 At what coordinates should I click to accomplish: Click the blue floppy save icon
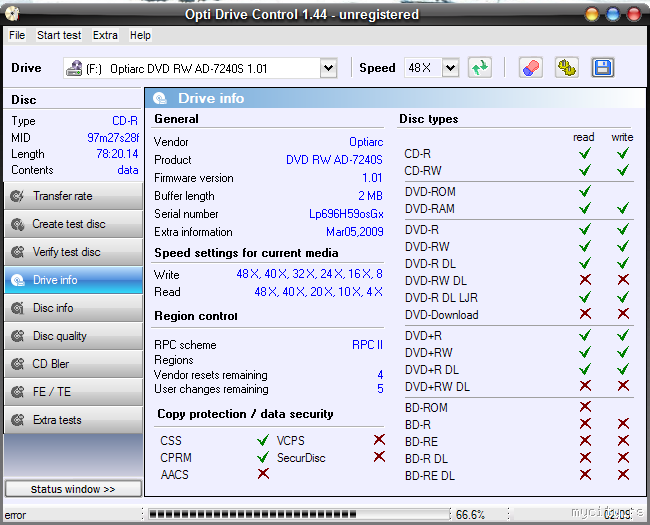pos(602,68)
